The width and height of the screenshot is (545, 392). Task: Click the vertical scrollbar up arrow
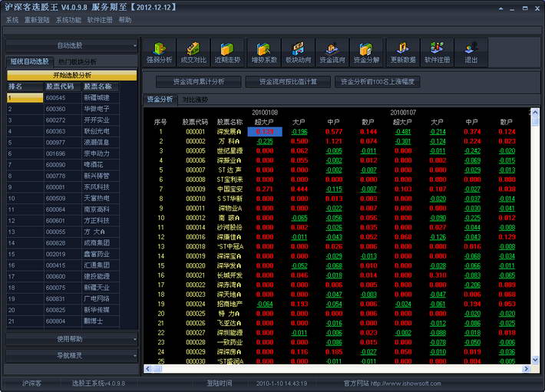point(535,112)
